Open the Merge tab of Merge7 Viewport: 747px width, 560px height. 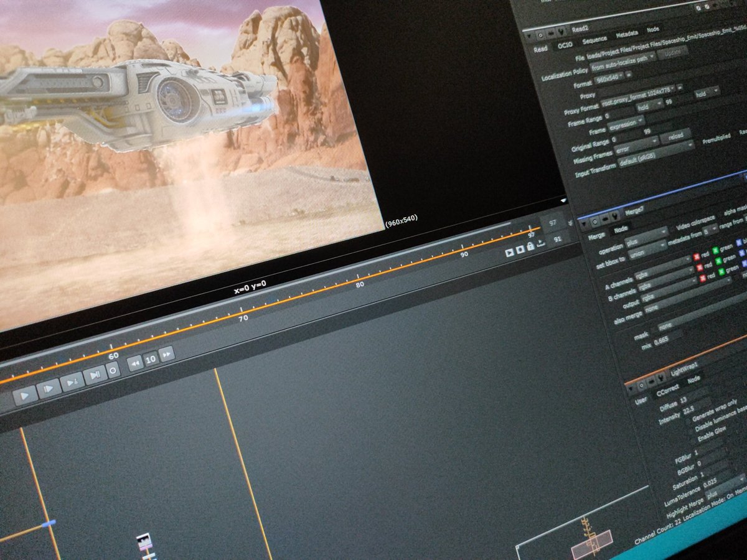point(597,236)
